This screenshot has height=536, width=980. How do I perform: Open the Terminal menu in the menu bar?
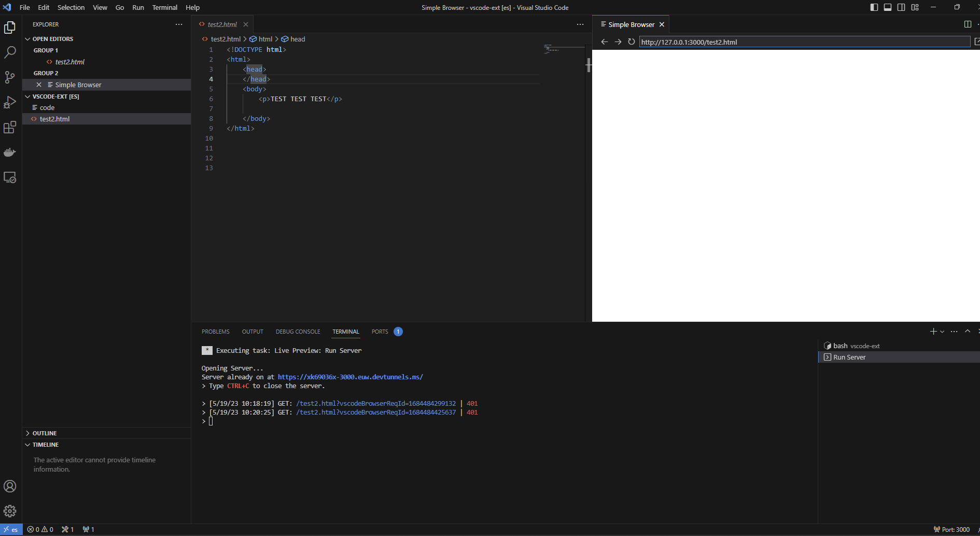tap(164, 7)
